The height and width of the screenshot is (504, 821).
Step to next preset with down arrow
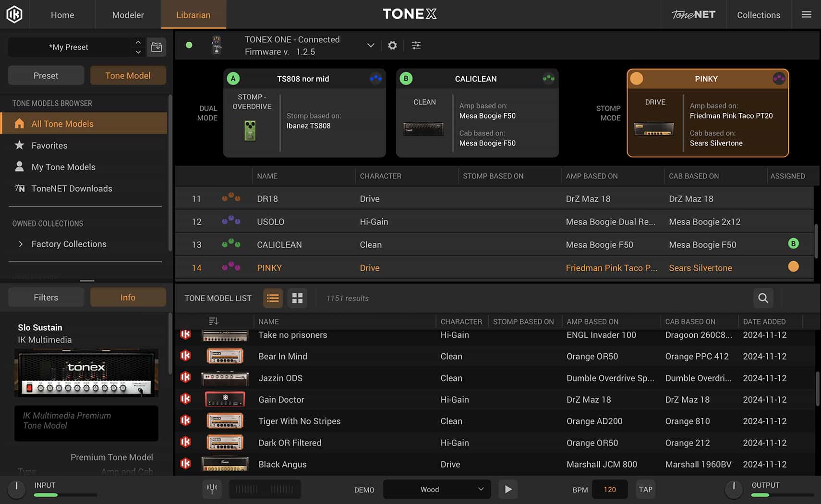click(138, 52)
